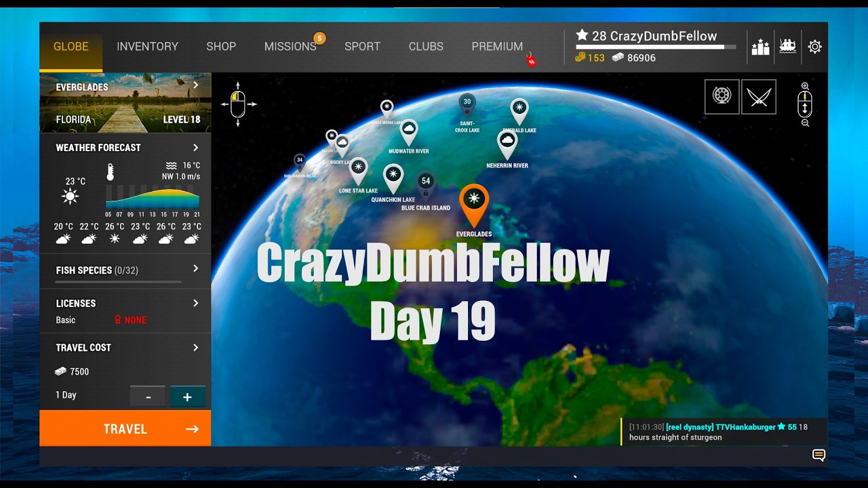Zoom out on the globe using magnifier minus
This screenshot has width=868, height=488.
tap(805, 123)
